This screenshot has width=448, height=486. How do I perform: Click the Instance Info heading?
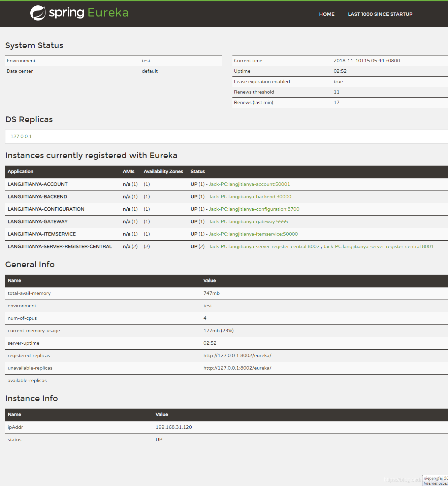(32, 398)
